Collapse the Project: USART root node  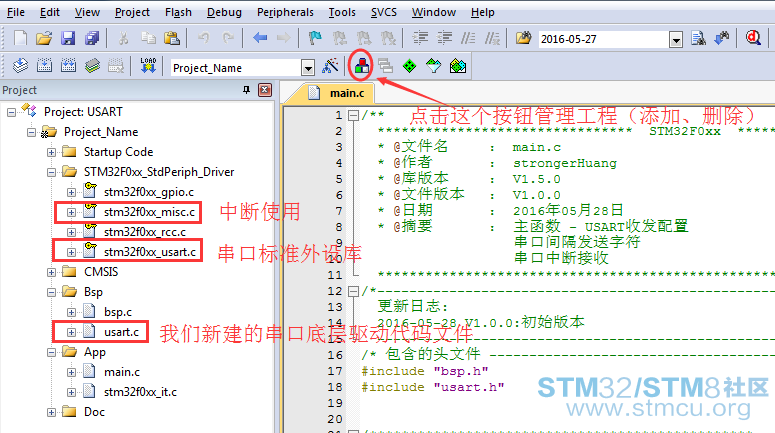pos(11,112)
